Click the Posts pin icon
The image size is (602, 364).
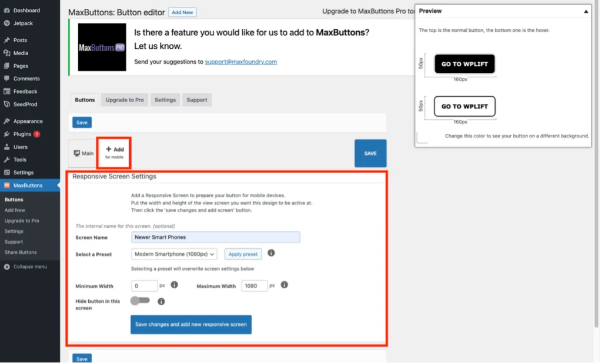pos(7,41)
